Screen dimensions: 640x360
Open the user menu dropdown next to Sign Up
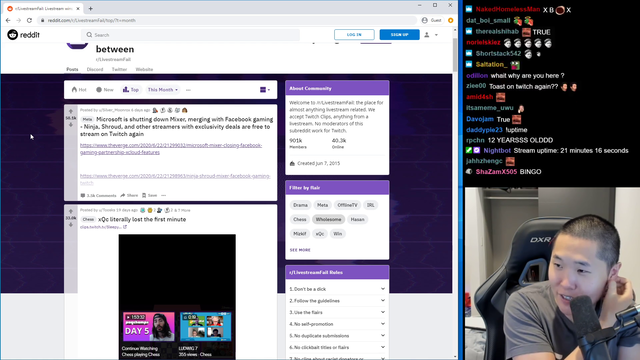431,35
